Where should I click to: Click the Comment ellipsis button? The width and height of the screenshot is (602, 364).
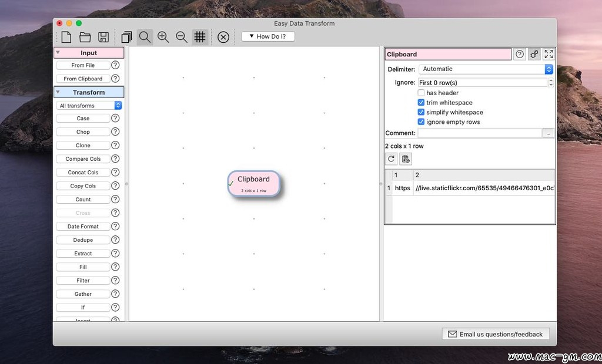(548, 133)
